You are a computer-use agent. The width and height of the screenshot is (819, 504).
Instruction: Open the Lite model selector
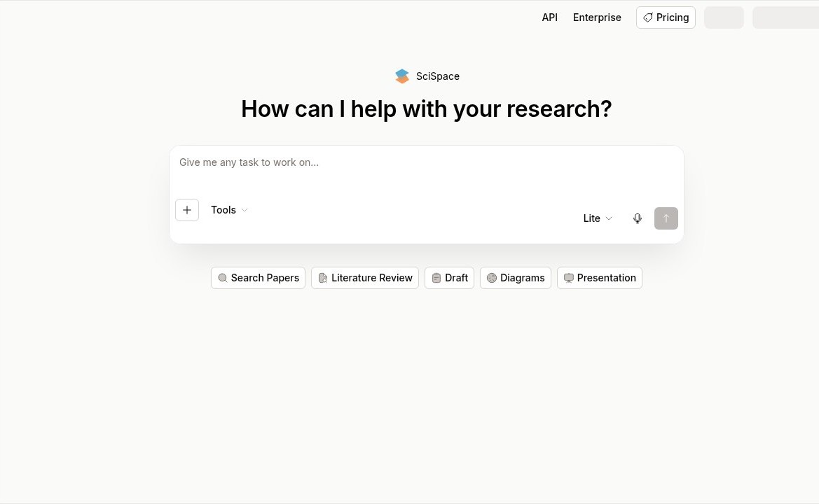pyautogui.click(x=598, y=218)
